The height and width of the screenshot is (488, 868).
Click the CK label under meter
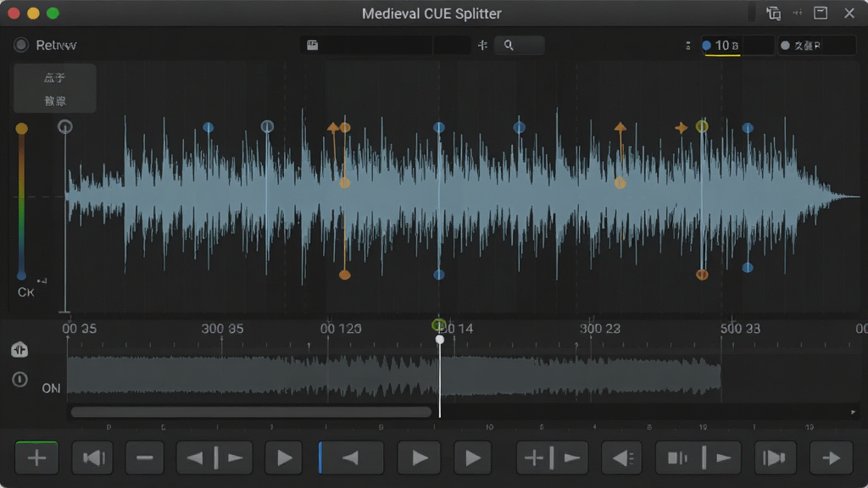[x=26, y=292]
